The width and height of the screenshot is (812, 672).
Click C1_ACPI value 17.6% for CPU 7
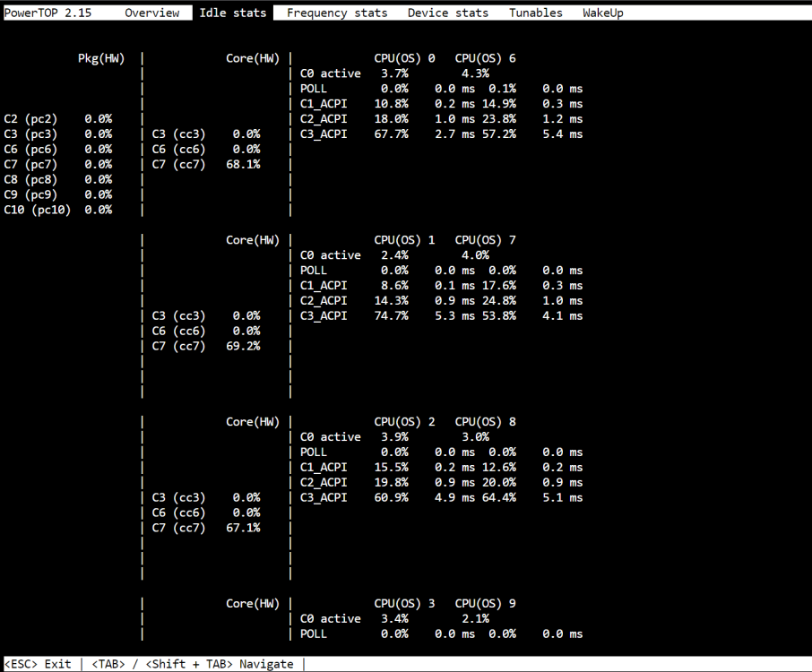pos(499,286)
